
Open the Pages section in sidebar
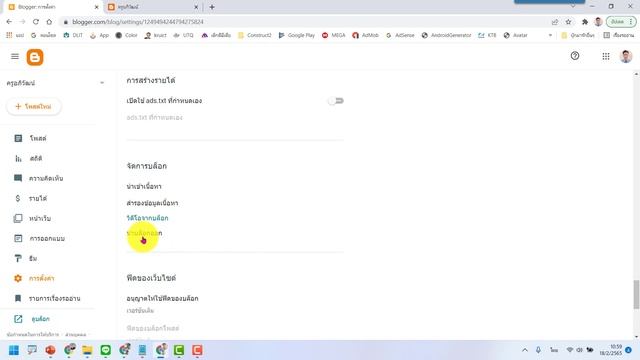(x=33, y=218)
